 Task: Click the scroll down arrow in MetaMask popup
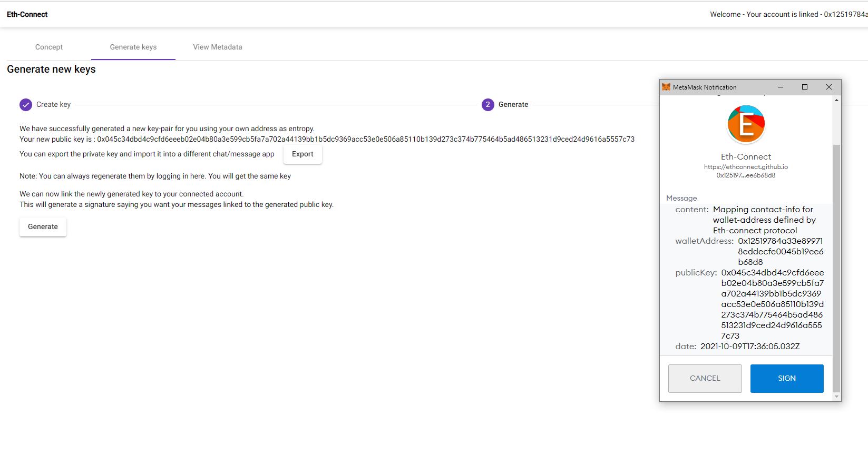(836, 397)
